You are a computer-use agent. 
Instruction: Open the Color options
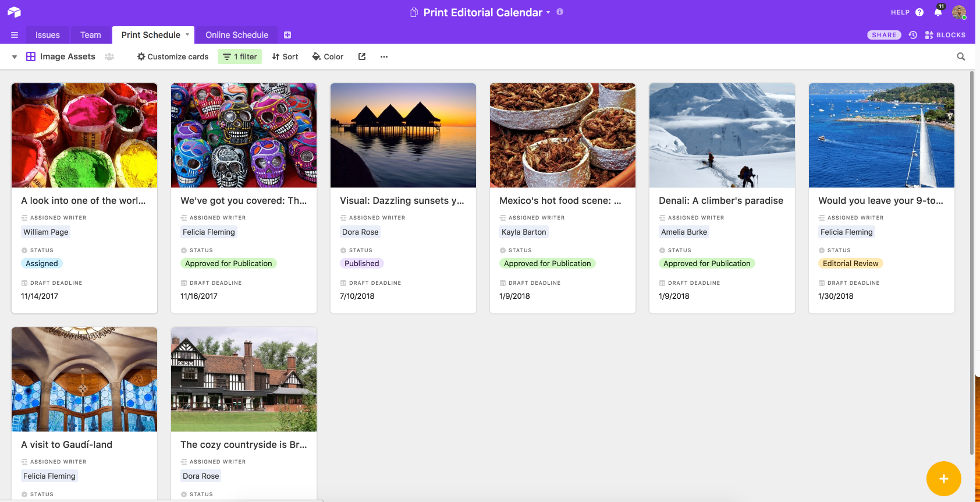pos(328,56)
